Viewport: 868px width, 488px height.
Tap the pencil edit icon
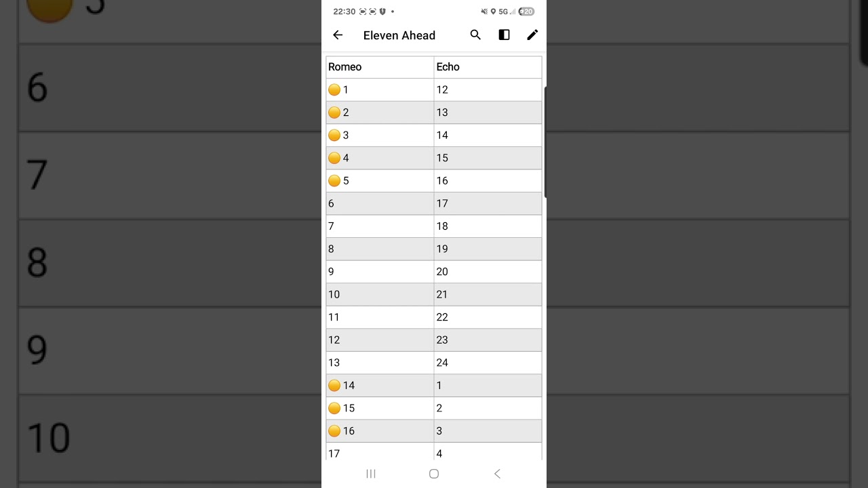coord(532,35)
